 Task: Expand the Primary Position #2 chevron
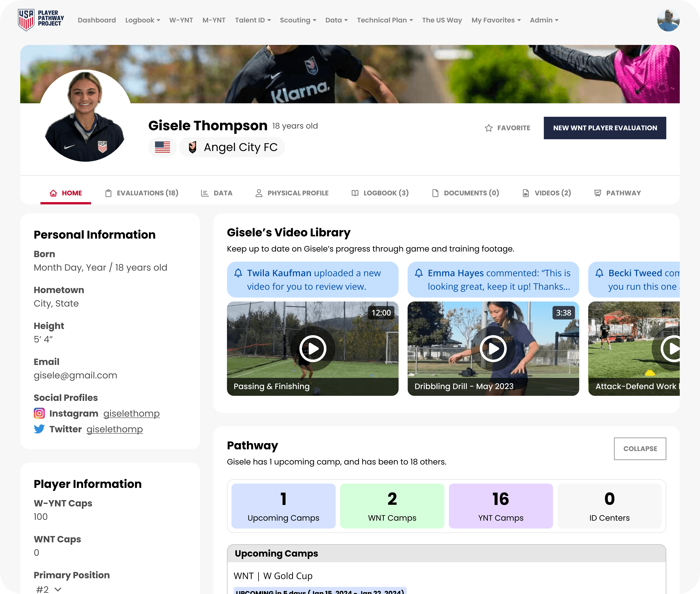coord(58,589)
